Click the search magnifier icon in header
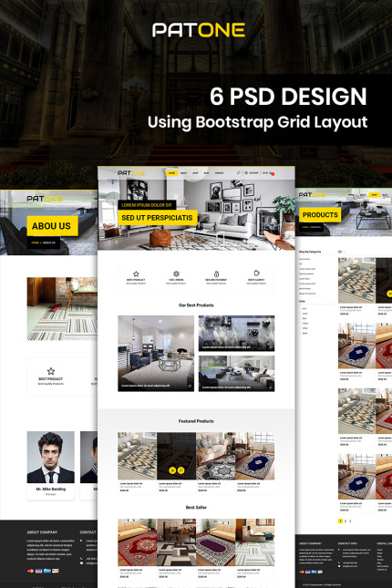392x588 pixels. (x=238, y=173)
